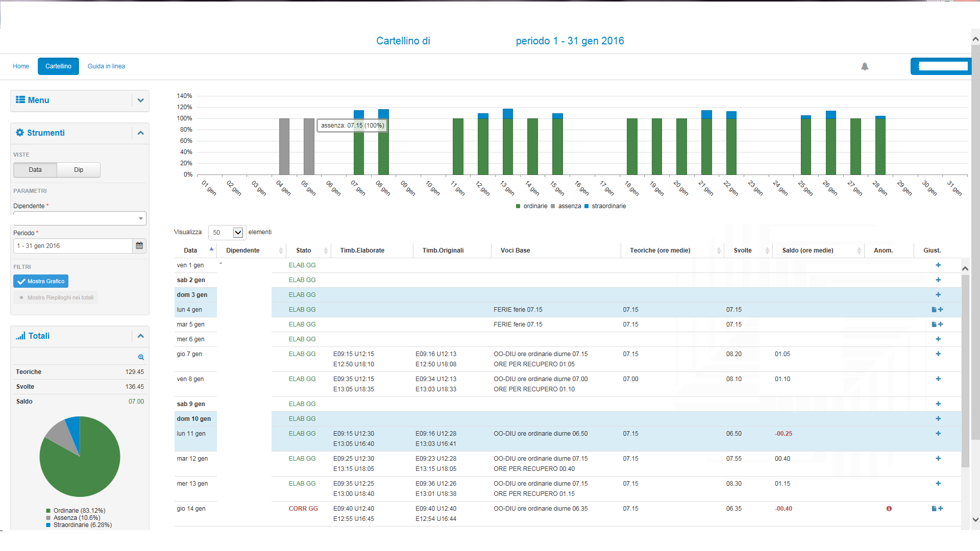Click ELAB GG status for gio 7 gen
This screenshot has height=551, width=980.
point(302,354)
